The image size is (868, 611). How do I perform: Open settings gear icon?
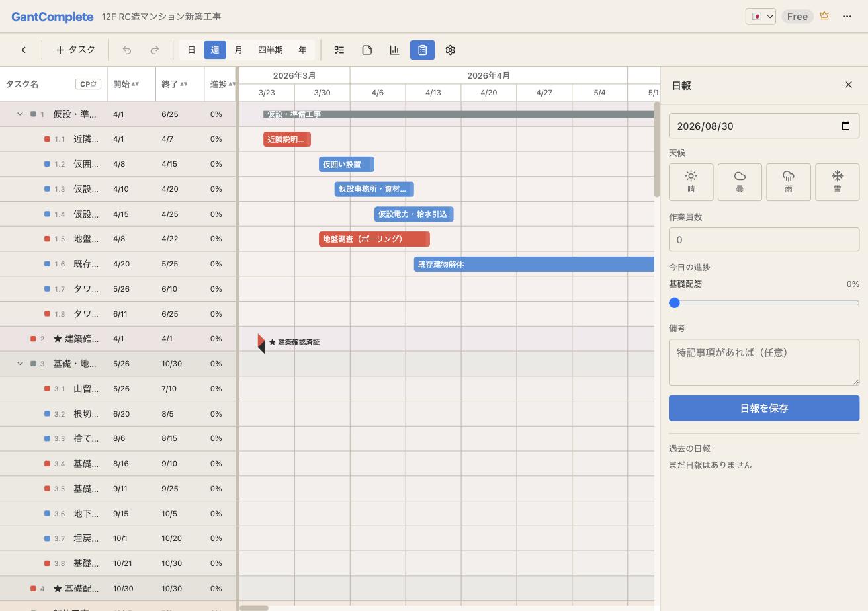pyautogui.click(x=451, y=50)
